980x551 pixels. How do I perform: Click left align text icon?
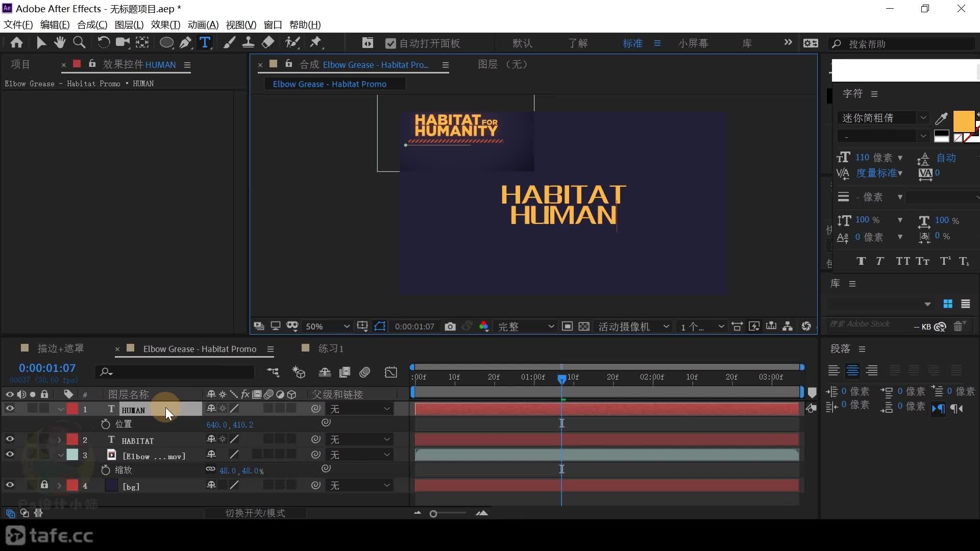(834, 370)
